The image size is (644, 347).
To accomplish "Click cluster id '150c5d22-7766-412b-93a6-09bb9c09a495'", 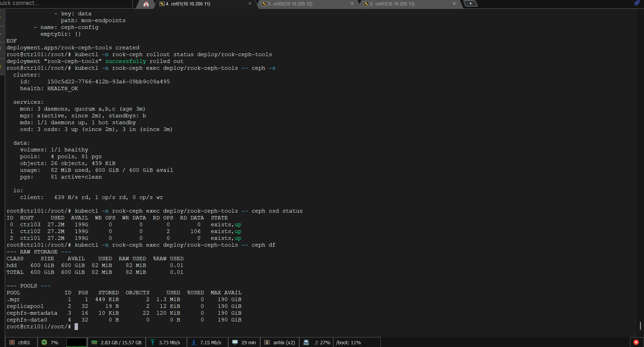I will [x=109, y=82].
